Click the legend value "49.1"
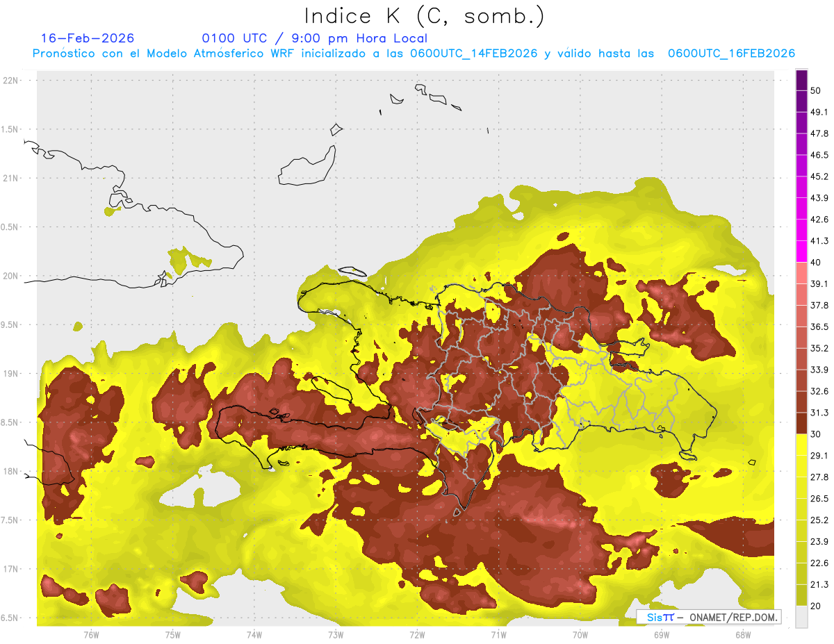The height and width of the screenshot is (644, 834). tap(819, 112)
